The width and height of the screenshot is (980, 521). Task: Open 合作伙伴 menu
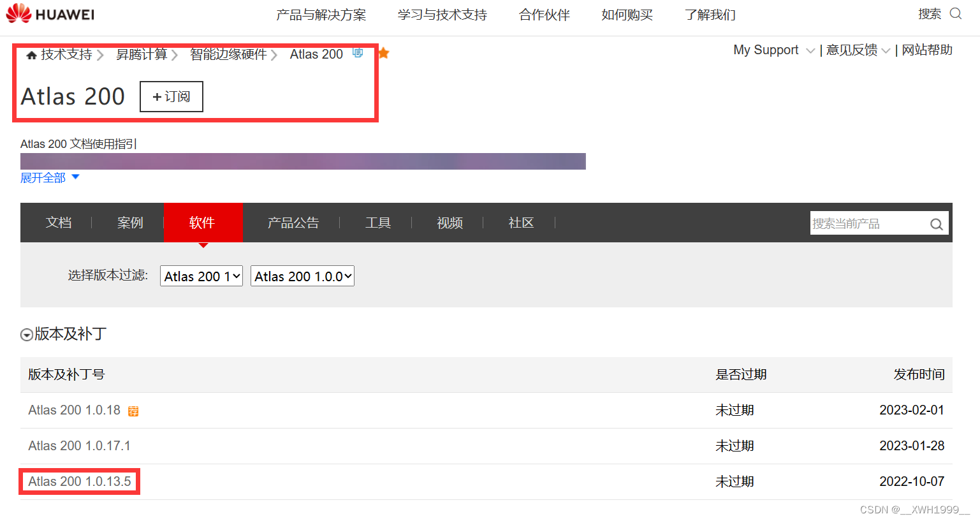(545, 15)
